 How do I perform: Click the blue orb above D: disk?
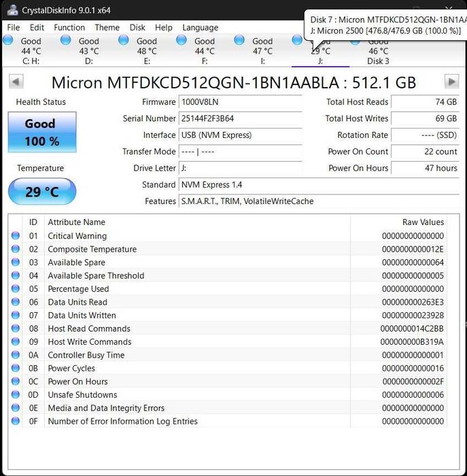65,39
